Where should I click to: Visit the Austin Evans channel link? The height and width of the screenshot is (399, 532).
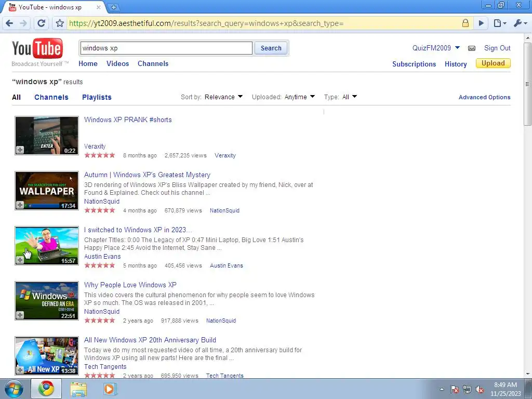coord(227,265)
